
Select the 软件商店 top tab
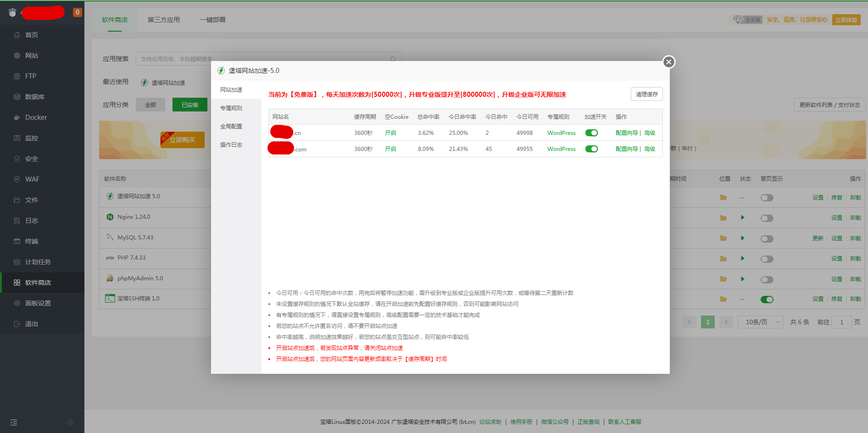(115, 20)
